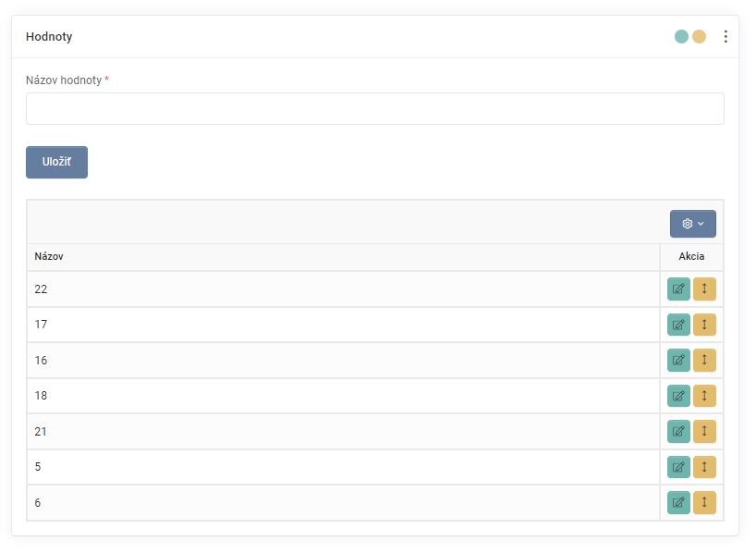Viewport: 756px width, 553px height.
Task: Focus the Názov hodnoty text field
Action: click(x=374, y=108)
